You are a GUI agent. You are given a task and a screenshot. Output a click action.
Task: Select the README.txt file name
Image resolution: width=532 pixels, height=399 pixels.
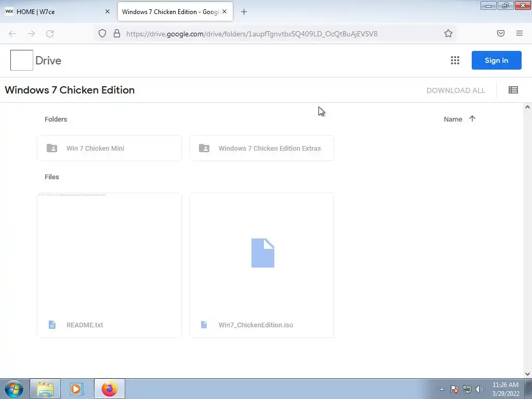(x=85, y=325)
